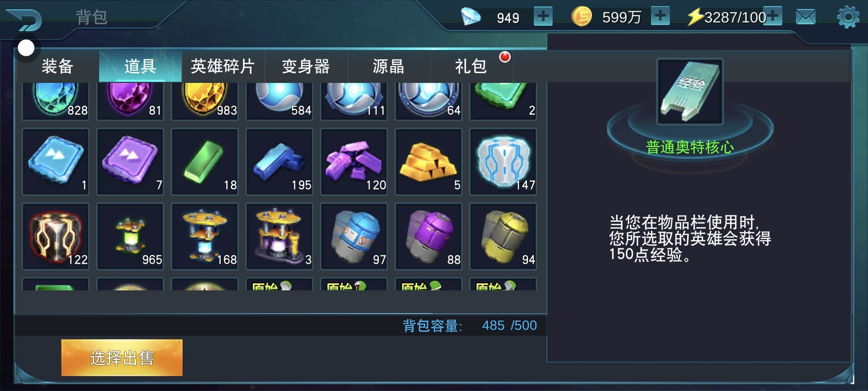Select the blue capsule item with count 97
This screenshot has height=391, width=868.
pyautogui.click(x=354, y=236)
